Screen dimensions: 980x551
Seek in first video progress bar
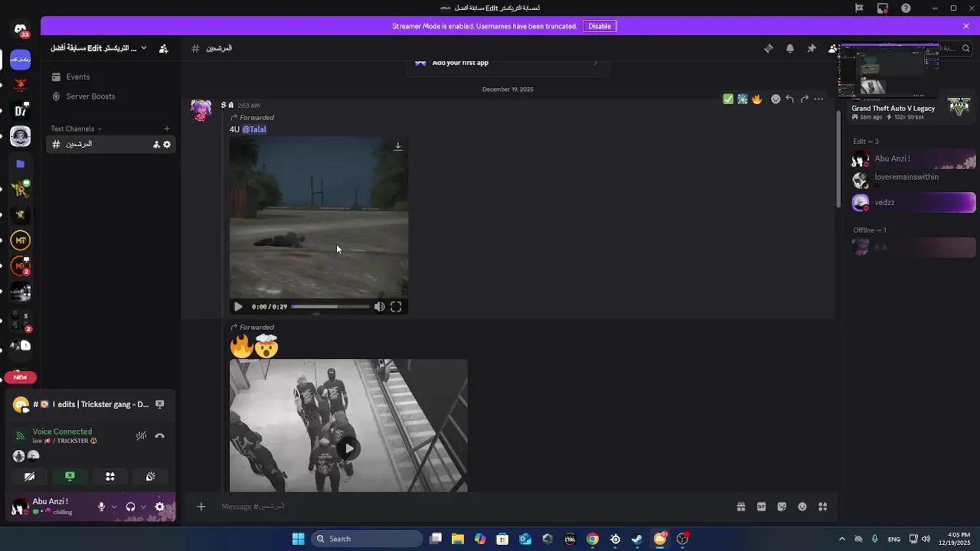(x=330, y=307)
